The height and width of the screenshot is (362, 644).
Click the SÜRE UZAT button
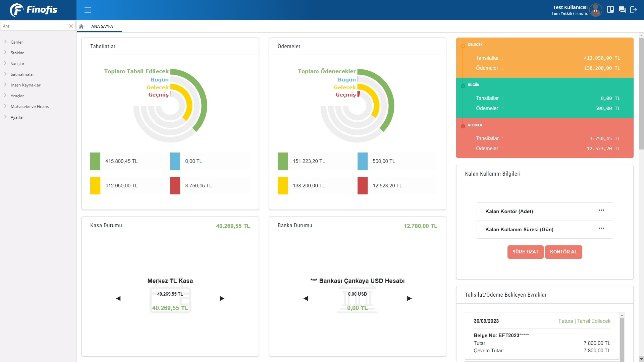(x=525, y=252)
